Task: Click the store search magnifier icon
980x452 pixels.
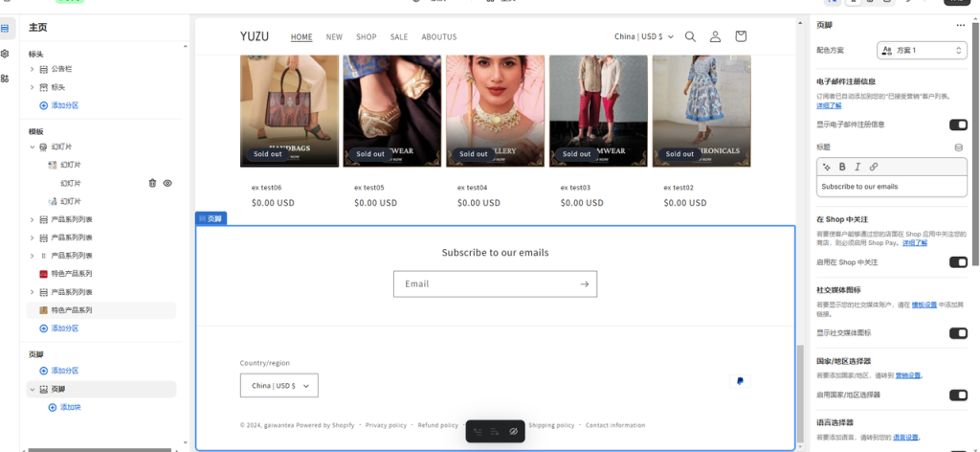Action: pos(690,36)
